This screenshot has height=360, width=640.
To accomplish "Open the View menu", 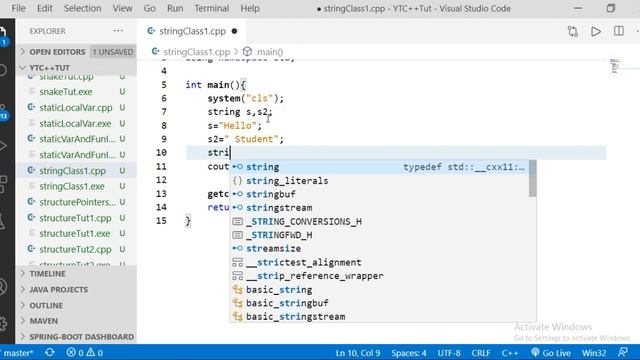I will click(x=122, y=8).
